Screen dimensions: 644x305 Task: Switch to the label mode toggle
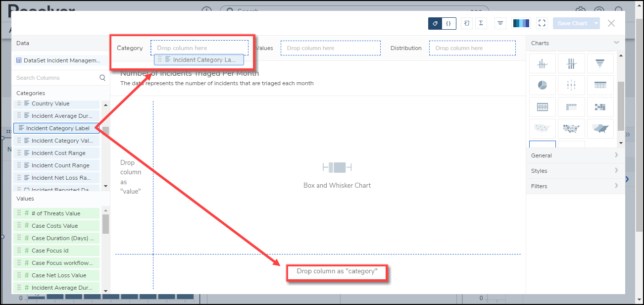click(435, 23)
